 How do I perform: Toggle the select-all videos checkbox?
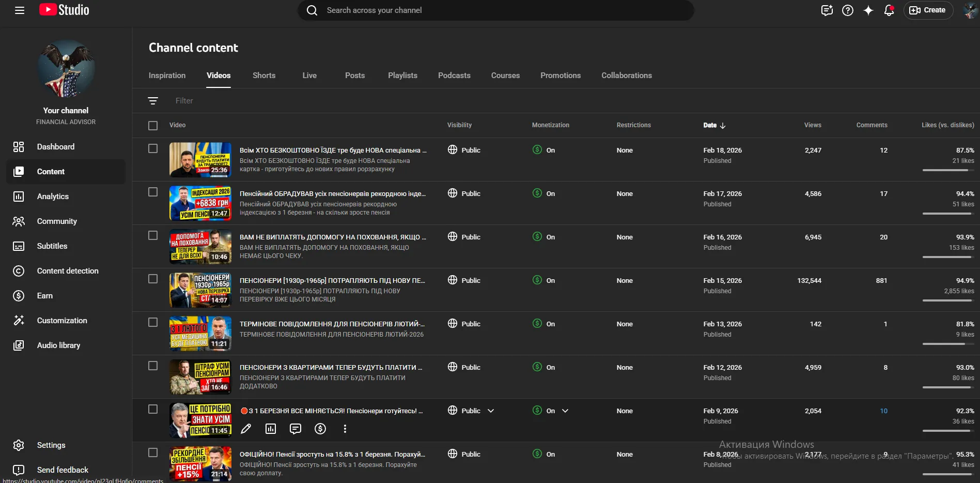[153, 126]
